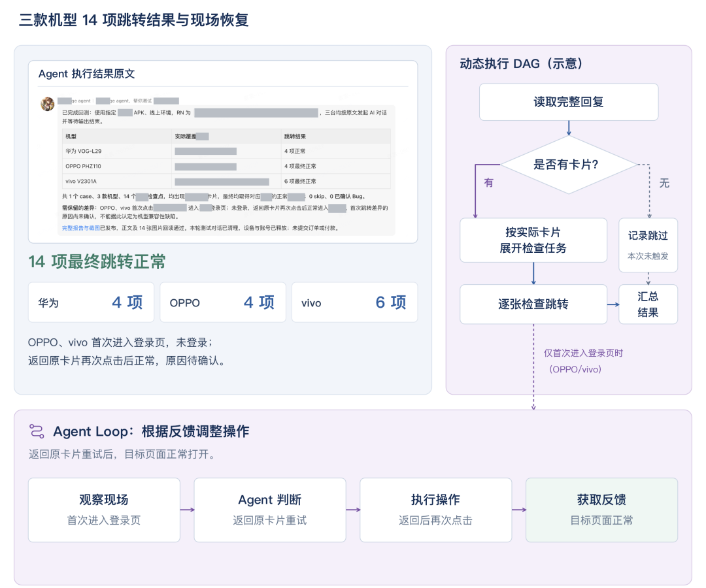Open the 完整报告与截图 link
The height and width of the screenshot is (588, 706).
(81, 228)
